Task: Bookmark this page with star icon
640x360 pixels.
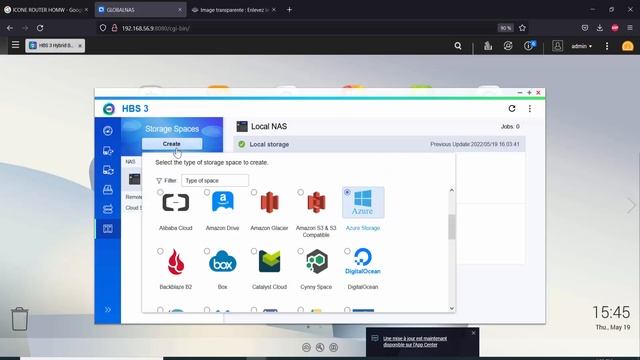Action: pyautogui.click(x=522, y=28)
